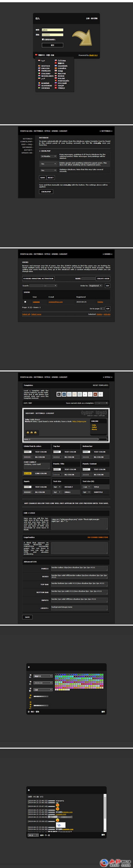Open USERS menu item on the Style page
This screenshot has height=868, width=133.
[x=55, y=377]
